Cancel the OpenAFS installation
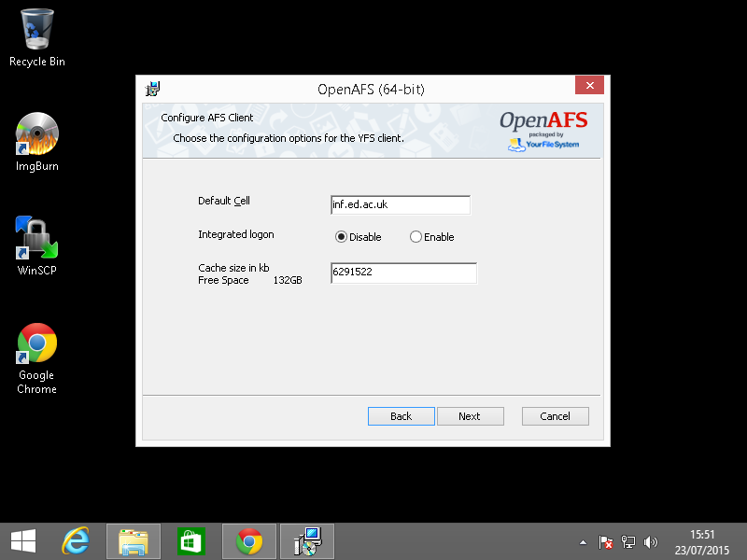 coord(555,416)
